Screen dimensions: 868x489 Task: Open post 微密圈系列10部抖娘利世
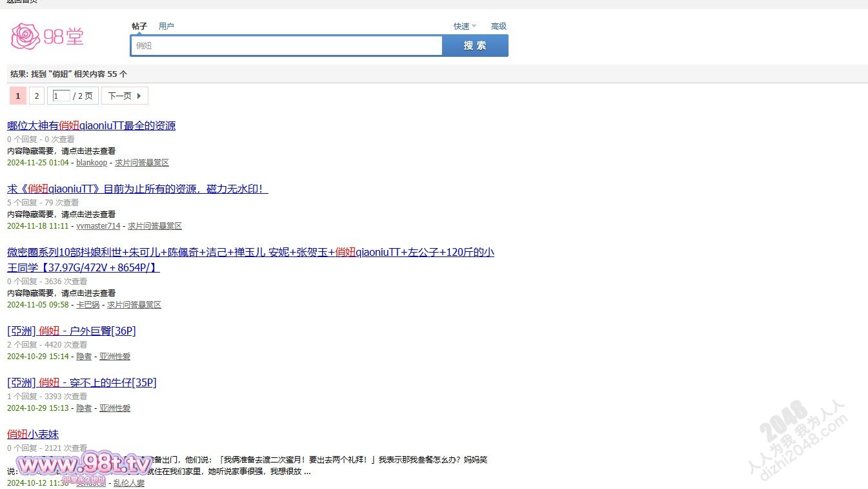pos(250,260)
